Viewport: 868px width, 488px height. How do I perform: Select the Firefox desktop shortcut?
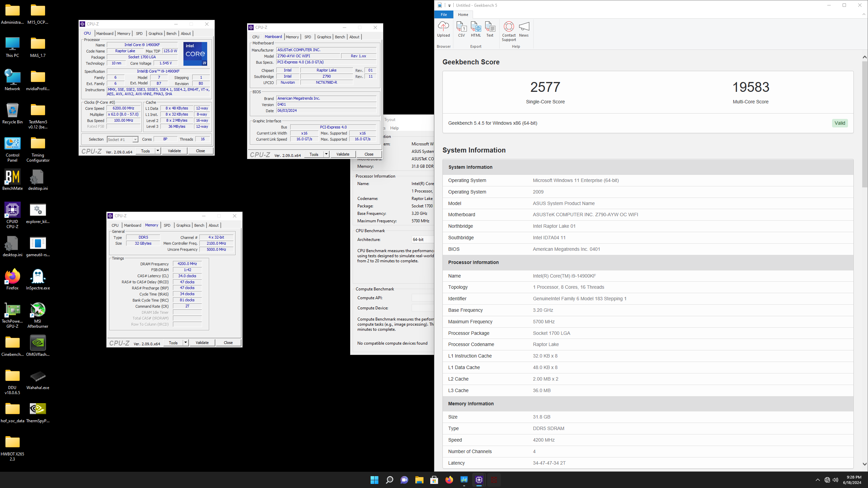click(x=13, y=280)
